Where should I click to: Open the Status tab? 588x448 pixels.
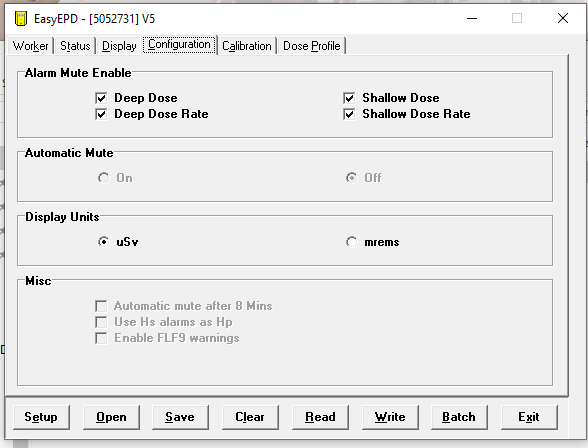point(75,46)
